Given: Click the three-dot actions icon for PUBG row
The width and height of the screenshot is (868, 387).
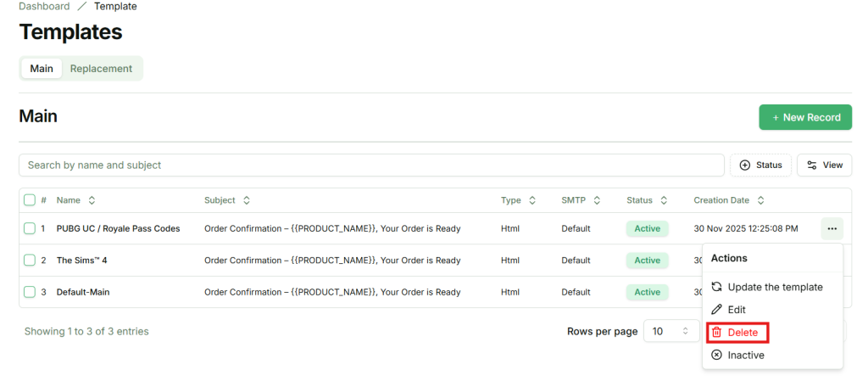Looking at the screenshot, I should point(832,228).
